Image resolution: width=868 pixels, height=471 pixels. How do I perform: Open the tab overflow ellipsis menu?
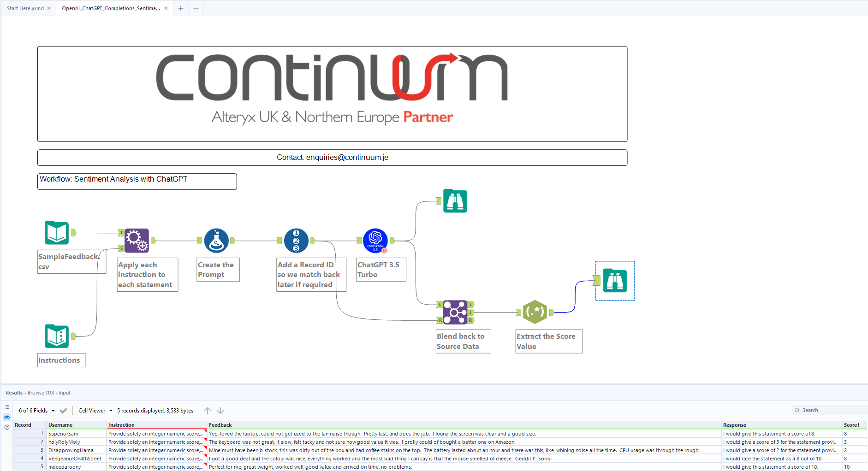pyautogui.click(x=196, y=8)
